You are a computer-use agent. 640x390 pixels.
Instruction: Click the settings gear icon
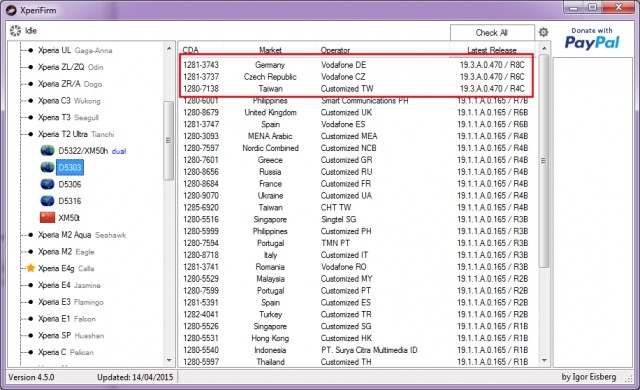[x=543, y=32]
